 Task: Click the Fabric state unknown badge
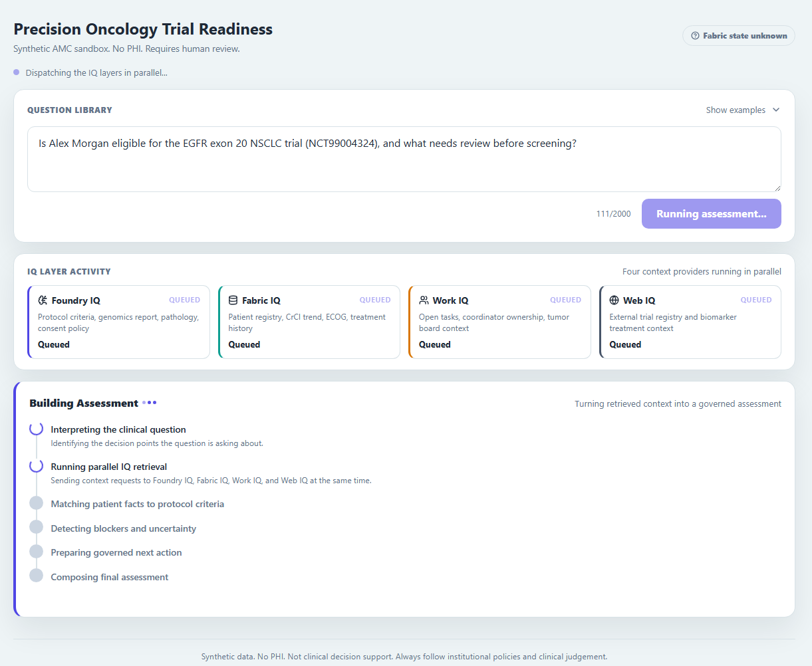tap(738, 36)
